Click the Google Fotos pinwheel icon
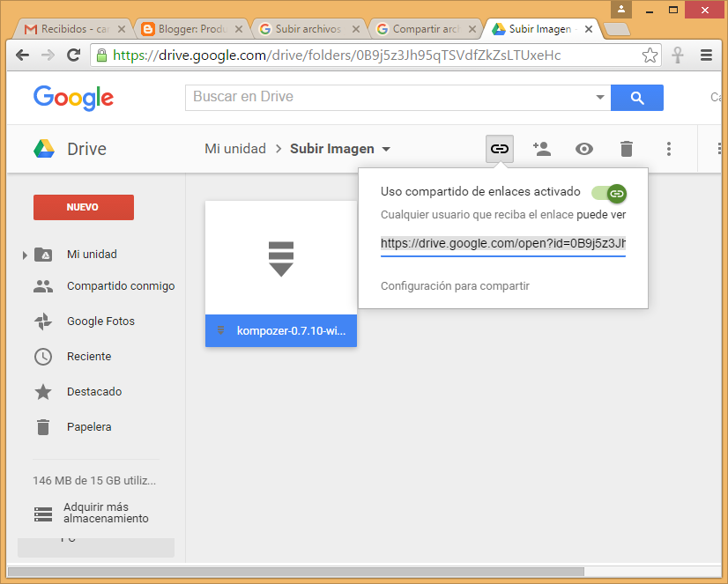Viewport: 728px width, 584px height. coord(43,321)
